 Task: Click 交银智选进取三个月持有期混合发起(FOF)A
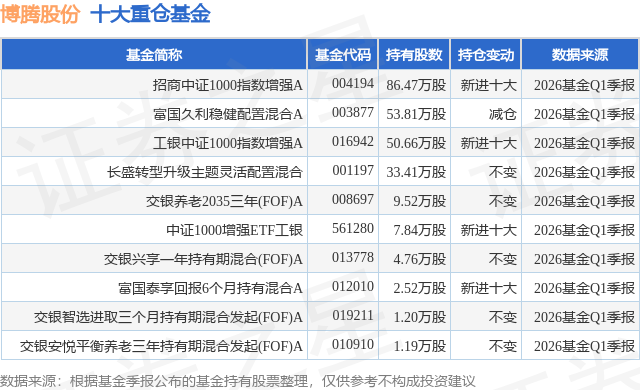168,317
